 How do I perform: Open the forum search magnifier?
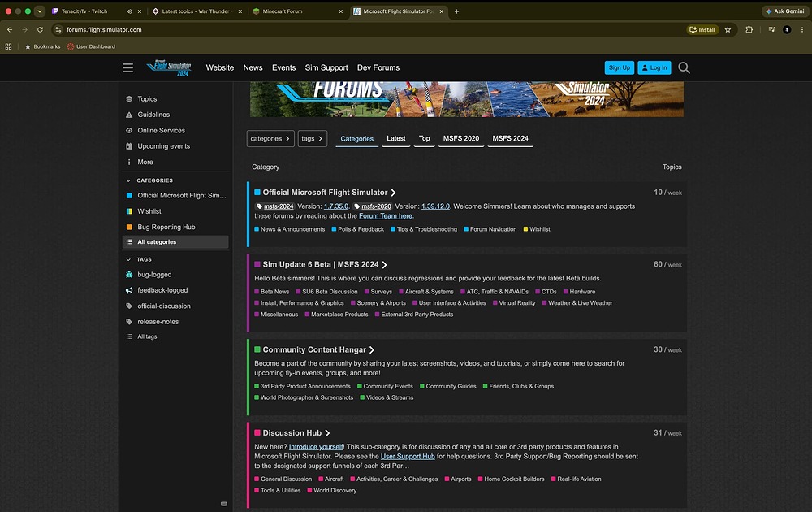click(x=684, y=68)
